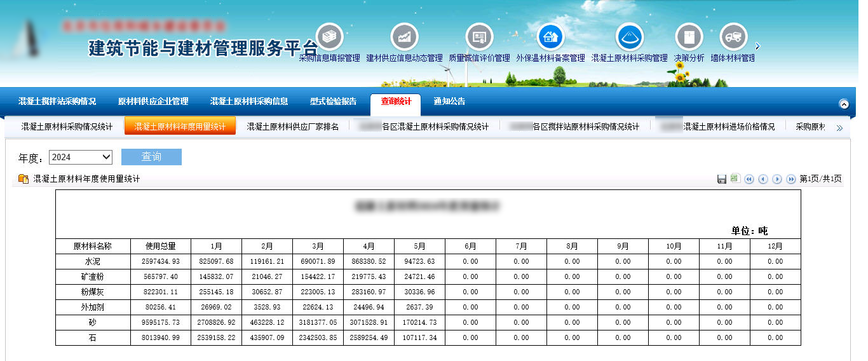Open the 年度 year dropdown
868x361 pixels.
coord(80,157)
